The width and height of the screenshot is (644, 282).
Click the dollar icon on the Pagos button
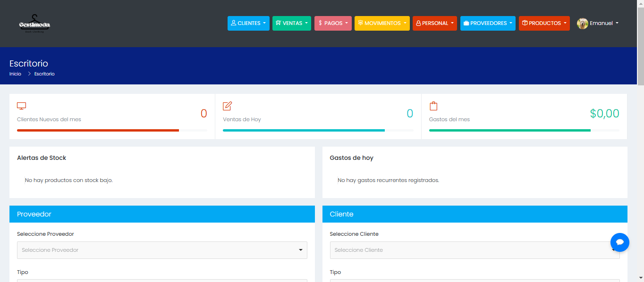321,23
